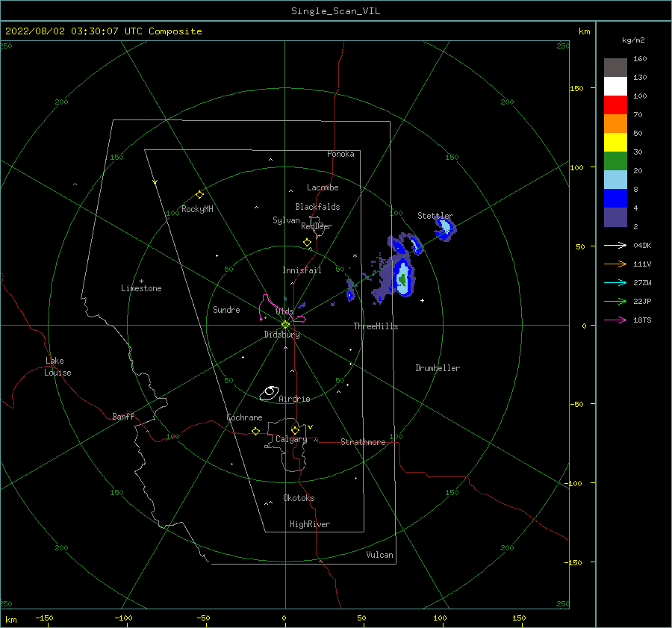Click the ThreeHills label
The image size is (672, 628).
click(x=376, y=326)
